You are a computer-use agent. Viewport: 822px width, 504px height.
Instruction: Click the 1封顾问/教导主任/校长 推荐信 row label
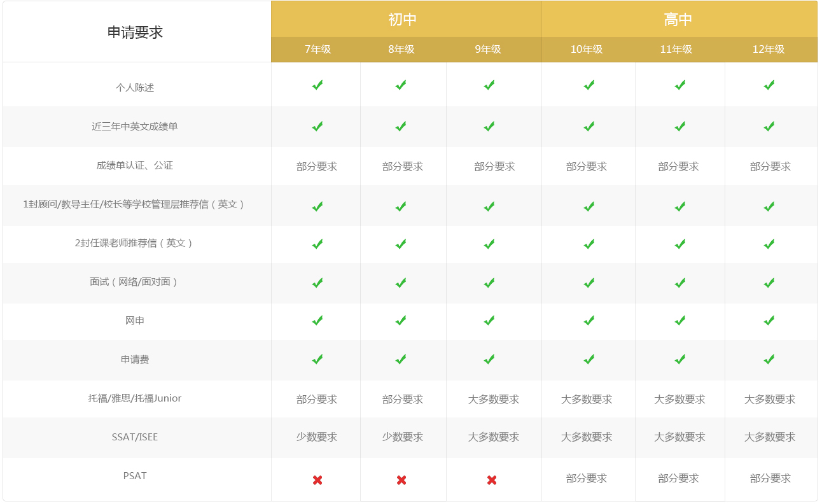[135, 204]
